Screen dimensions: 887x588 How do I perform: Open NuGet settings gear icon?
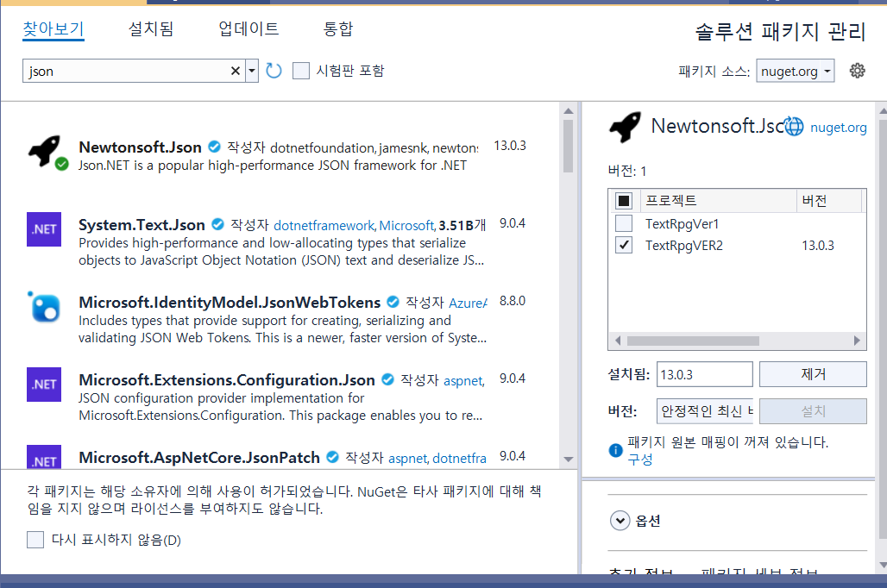[x=857, y=71]
